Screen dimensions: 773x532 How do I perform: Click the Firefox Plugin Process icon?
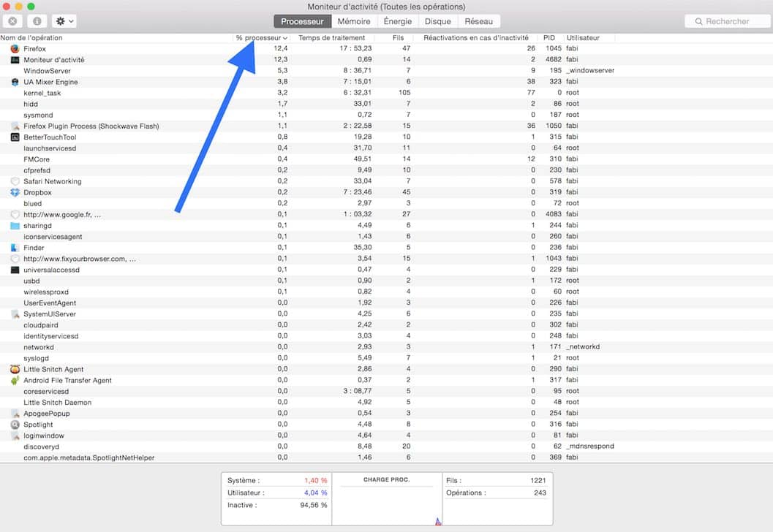tap(15, 126)
